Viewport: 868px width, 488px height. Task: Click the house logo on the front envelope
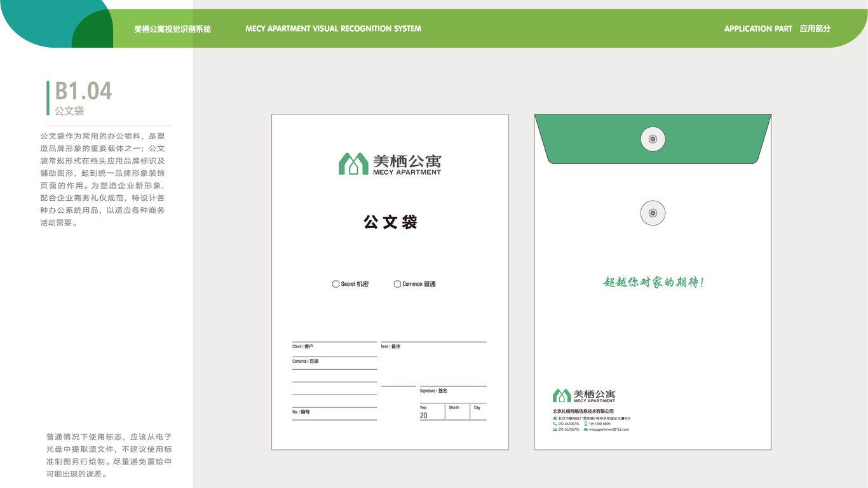353,164
